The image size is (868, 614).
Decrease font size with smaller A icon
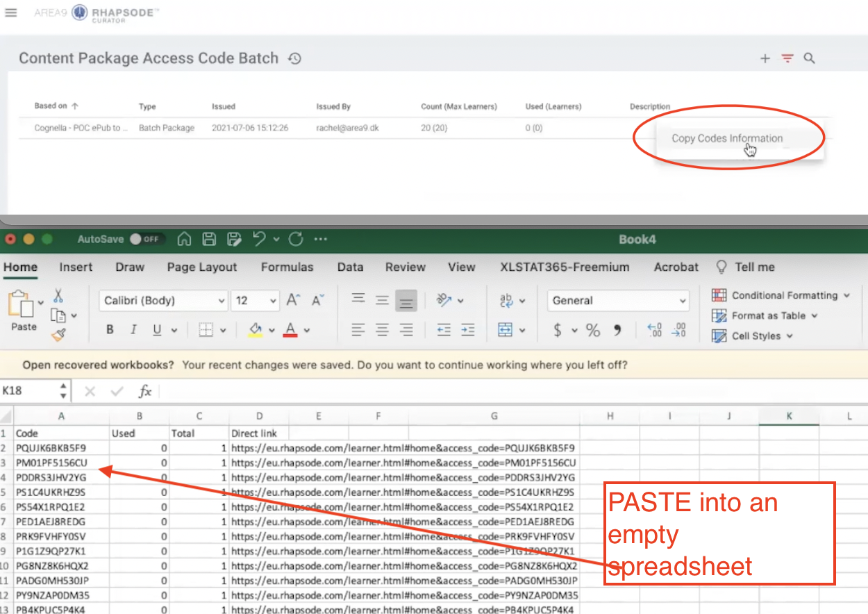click(318, 300)
